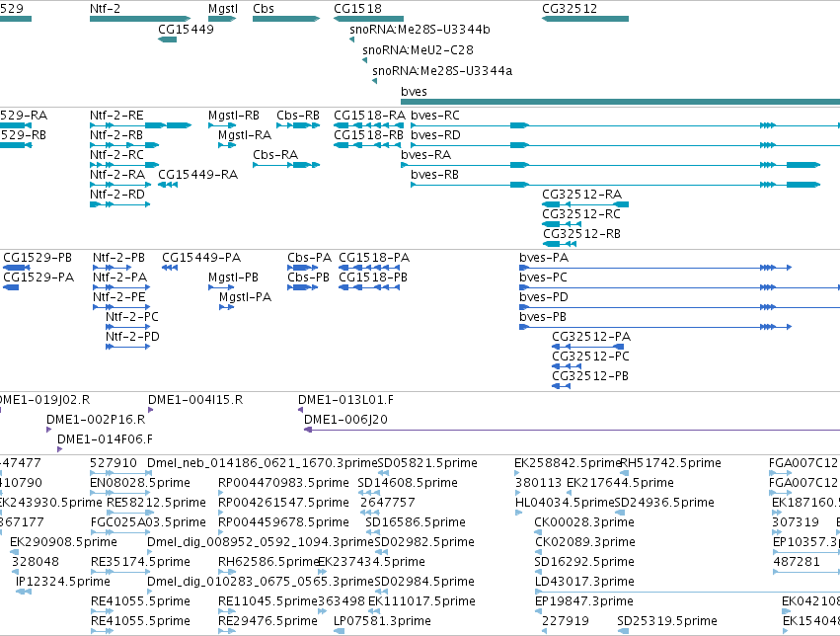This screenshot has height=636, width=840.
Task: Select protein CG15449-PA
Action: pyautogui.click(x=170, y=268)
